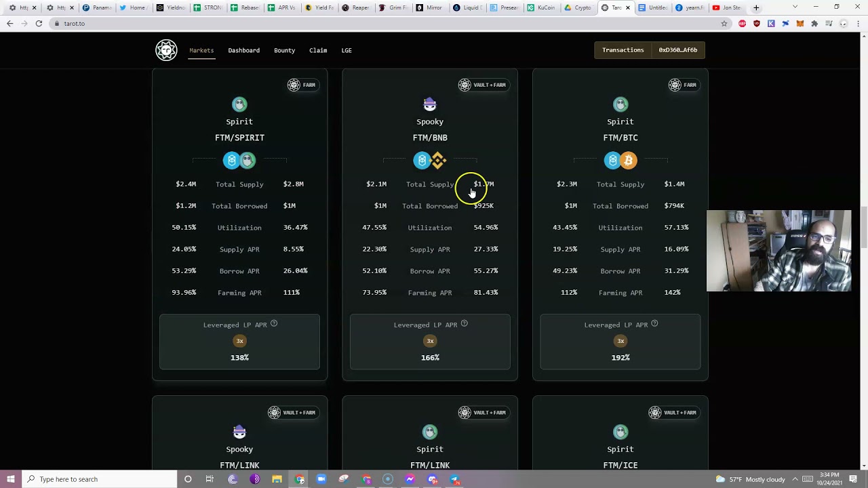Click the Spirit ghost icon above FTM/BTC
This screenshot has height=488, width=868.
[x=620, y=104]
